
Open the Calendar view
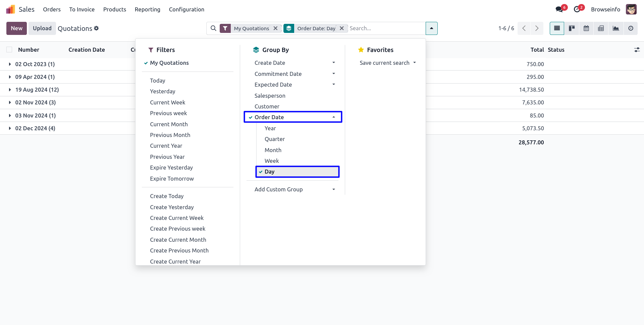click(x=586, y=29)
